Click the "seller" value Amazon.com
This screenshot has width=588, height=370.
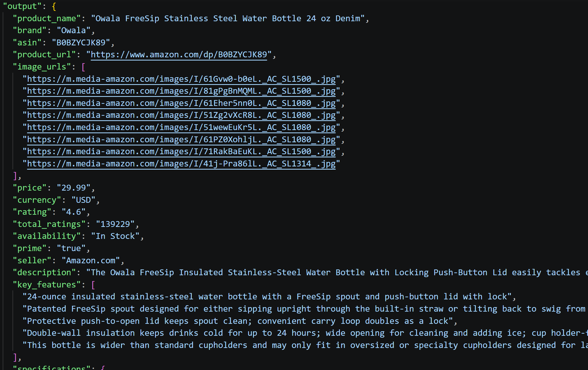pyautogui.click(x=91, y=261)
